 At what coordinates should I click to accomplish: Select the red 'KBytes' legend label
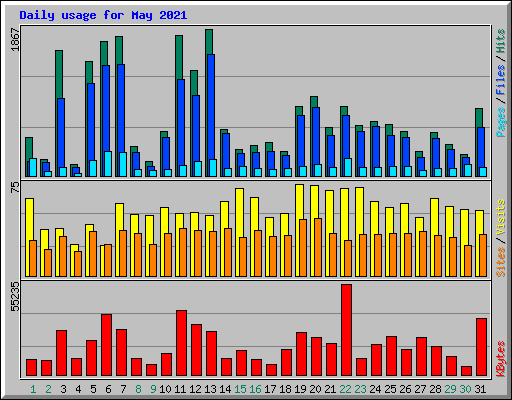tap(500, 359)
